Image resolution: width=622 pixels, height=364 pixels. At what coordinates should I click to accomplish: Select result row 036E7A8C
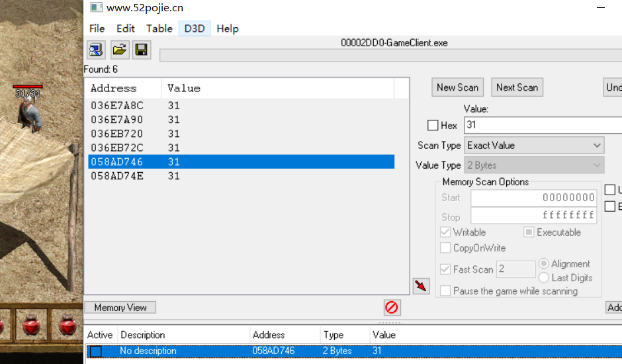(x=241, y=106)
